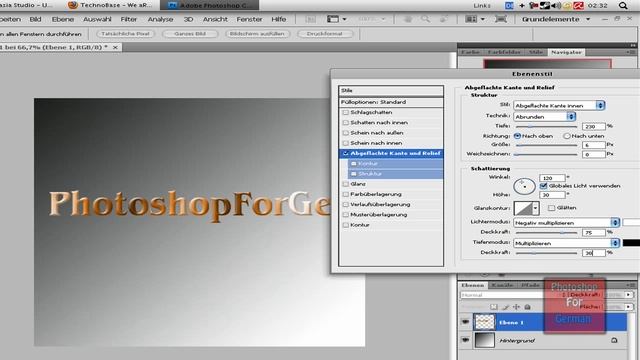The image size is (640, 360).
Task: Select the Zoom tool icon in application bar
Action: (425, 19)
